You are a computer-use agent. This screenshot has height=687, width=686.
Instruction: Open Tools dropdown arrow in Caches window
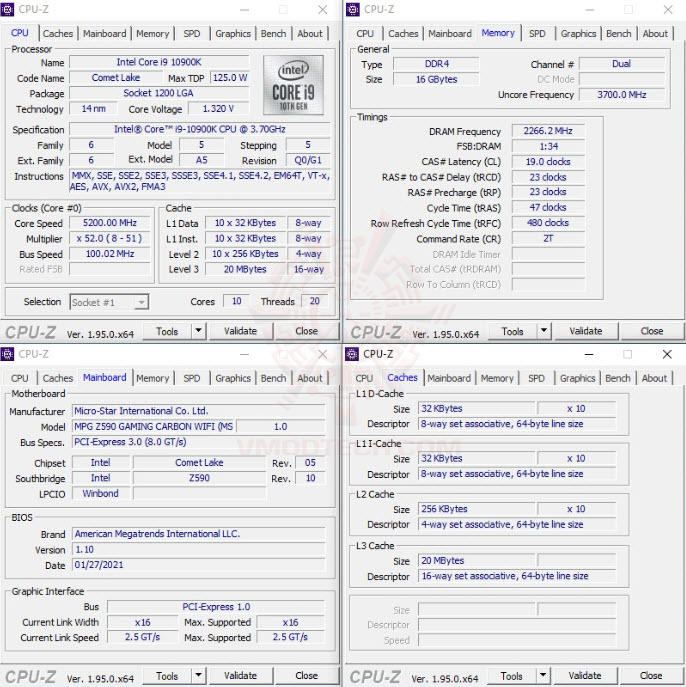543,676
